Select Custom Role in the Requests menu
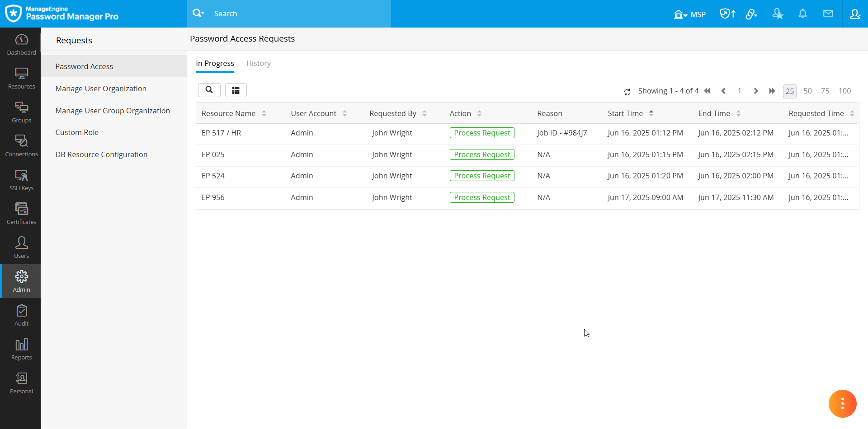Viewport: 868px width, 429px height. [x=77, y=132]
